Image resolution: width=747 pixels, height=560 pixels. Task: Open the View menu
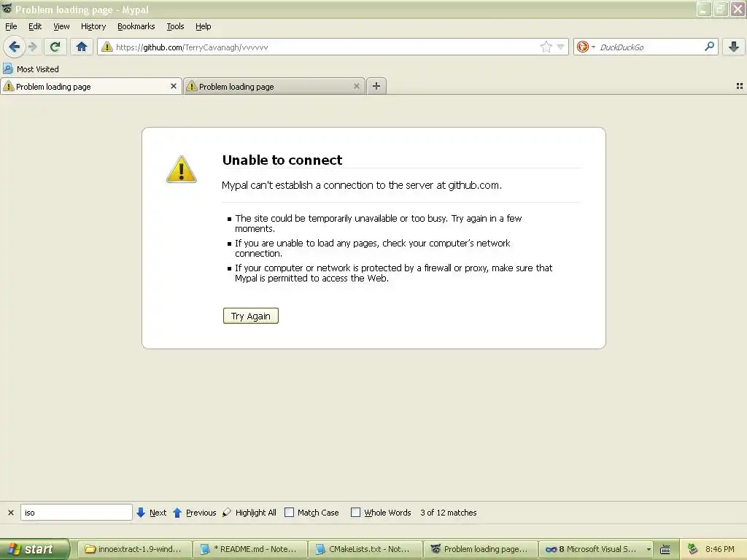point(61,26)
